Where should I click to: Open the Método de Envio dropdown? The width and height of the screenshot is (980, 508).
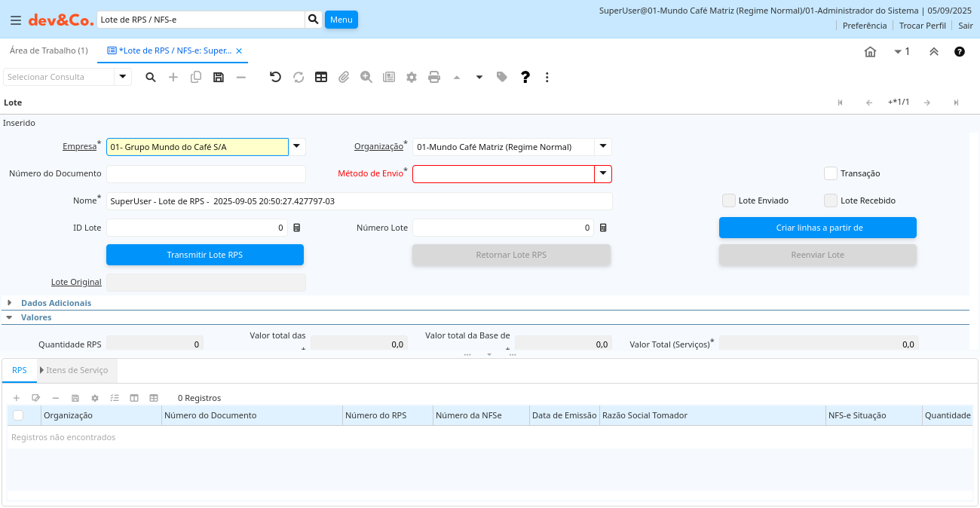[x=603, y=174]
